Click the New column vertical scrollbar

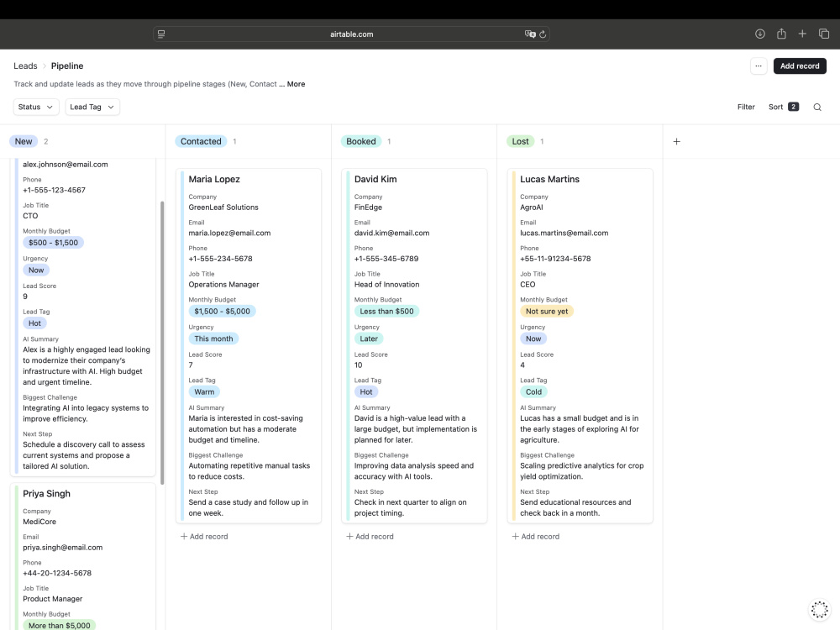162,343
